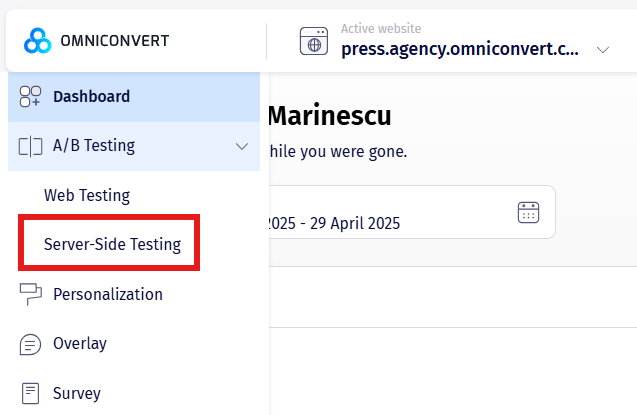637x415 pixels.
Task: Collapse the A/B Testing submenu chevron
Action: (241, 146)
